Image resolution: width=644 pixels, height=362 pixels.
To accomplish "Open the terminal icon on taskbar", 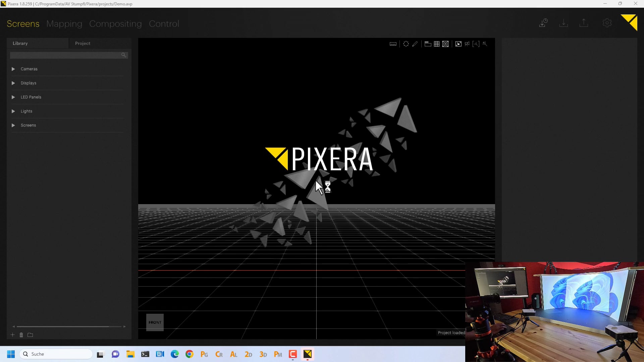I will pyautogui.click(x=145, y=354).
